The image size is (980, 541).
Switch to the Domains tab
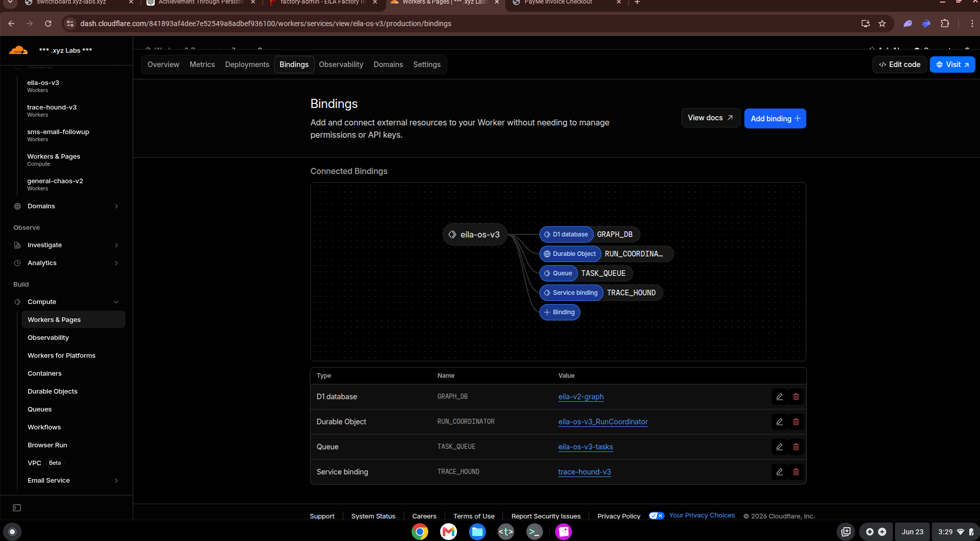pos(388,64)
